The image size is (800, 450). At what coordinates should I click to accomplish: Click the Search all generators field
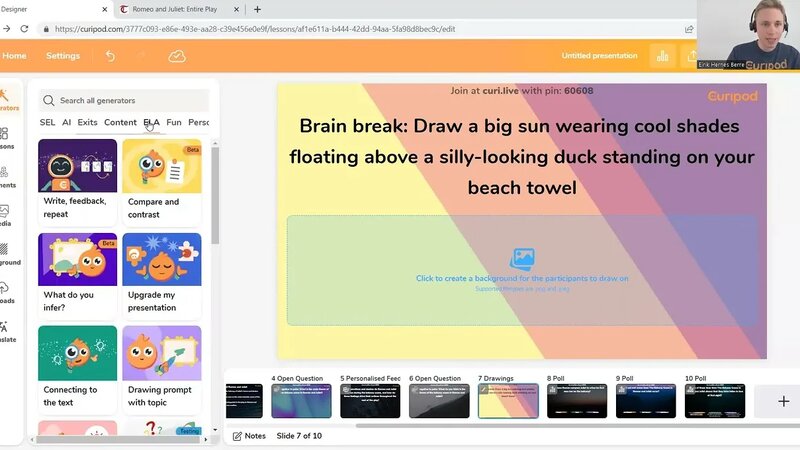pyautogui.click(x=124, y=101)
